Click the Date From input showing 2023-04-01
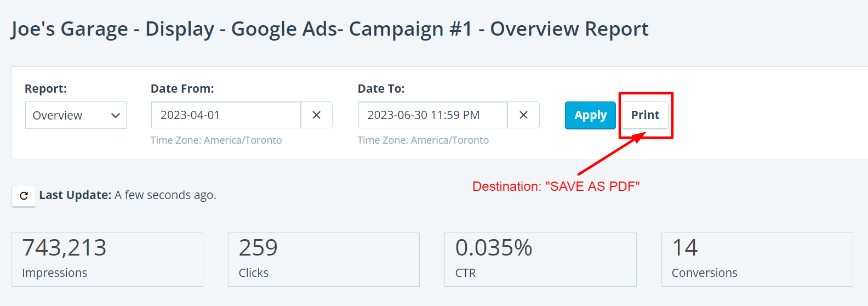 pos(226,115)
